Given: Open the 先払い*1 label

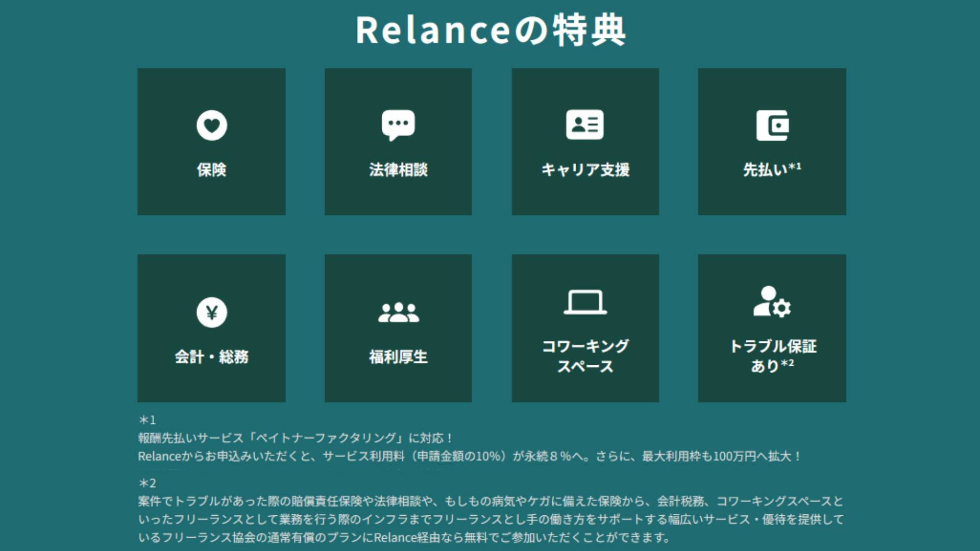Looking at the screenshot, I should 772,169.
